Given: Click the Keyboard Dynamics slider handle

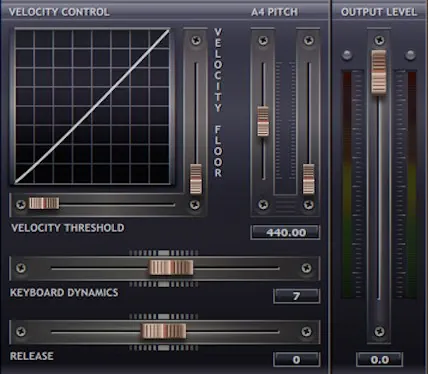Looking at the screenshot, I should point(171,268).
